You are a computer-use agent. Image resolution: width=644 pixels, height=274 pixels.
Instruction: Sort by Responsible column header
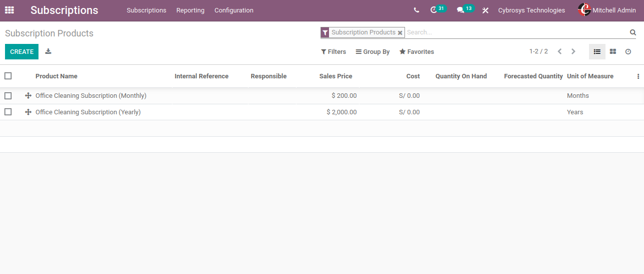pos(268,76)
